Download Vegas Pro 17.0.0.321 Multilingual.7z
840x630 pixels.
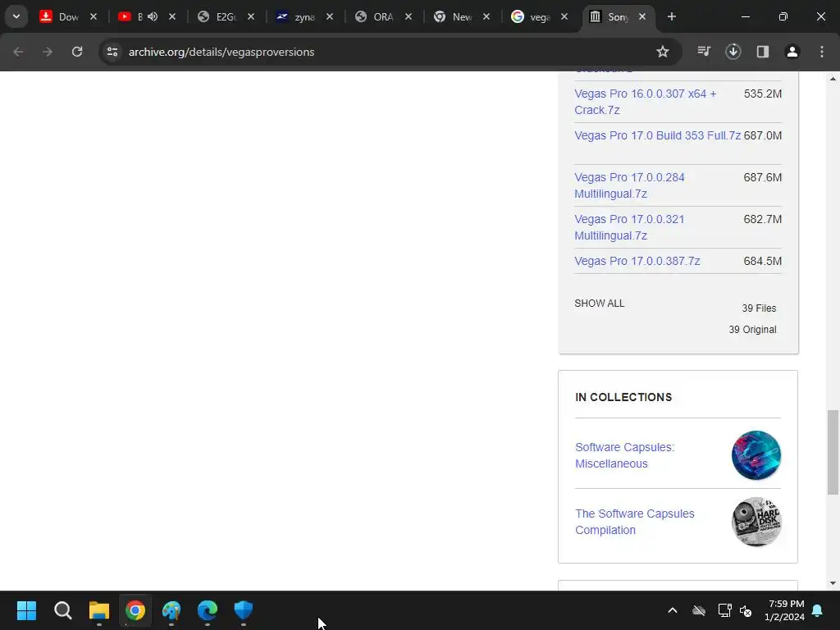(629, 227)
